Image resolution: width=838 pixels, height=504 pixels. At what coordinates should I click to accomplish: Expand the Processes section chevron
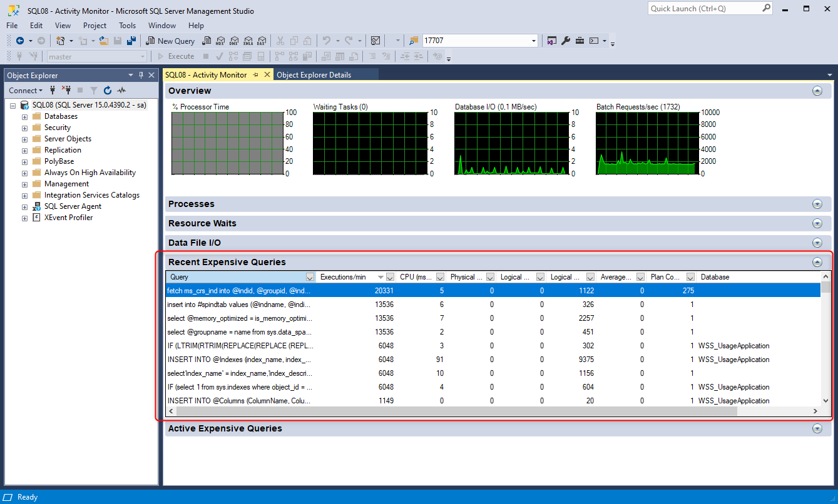point(817,204)
